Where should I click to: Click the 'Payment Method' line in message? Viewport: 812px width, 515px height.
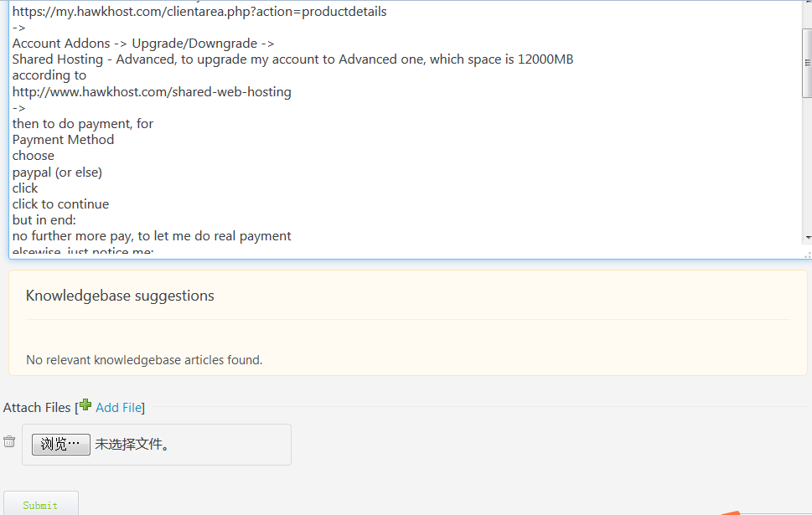pos(63,140)
